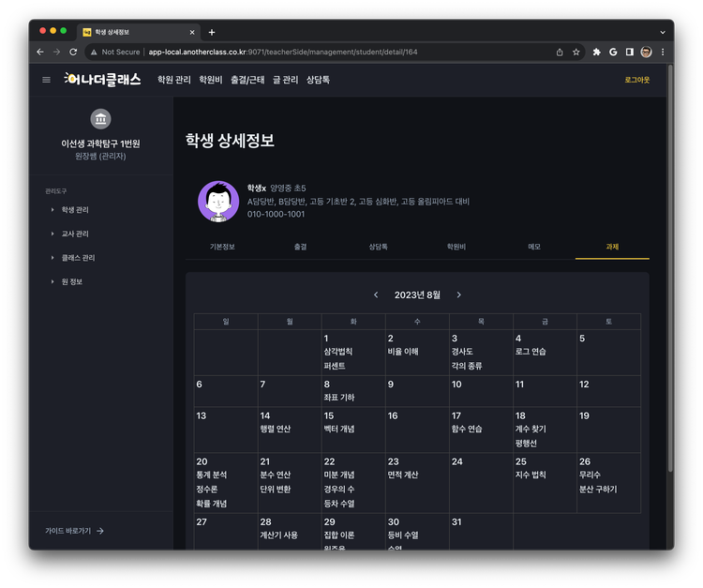Click 미분 개념 on August 22
This screenshot has width=703, height=588.
pyautogui.click(x=339, y=475)
